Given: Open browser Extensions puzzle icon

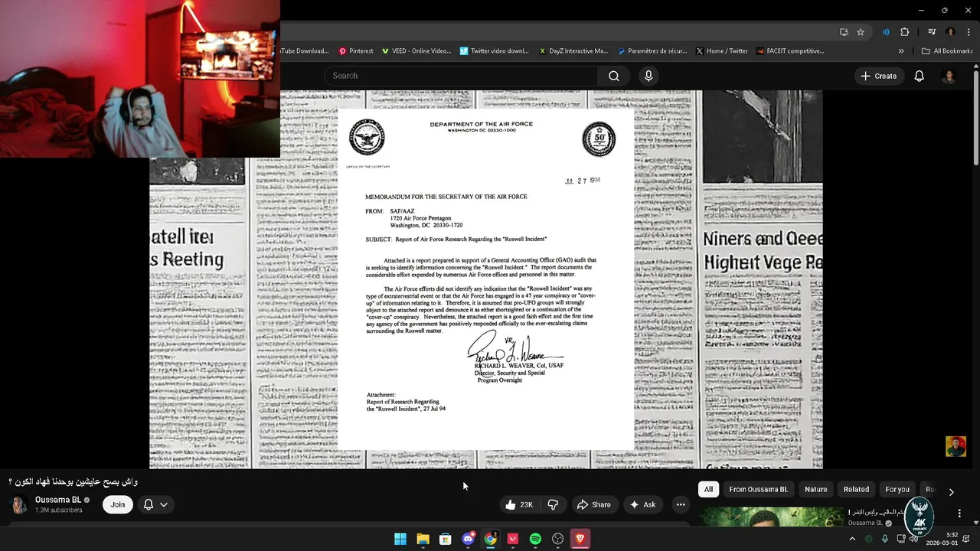Looking at the screenshot, I should [904, 32].
